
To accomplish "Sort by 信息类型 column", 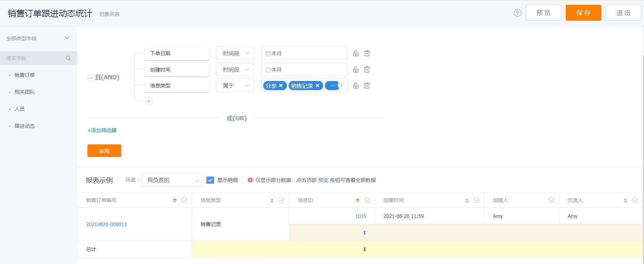I will (272, 200).
